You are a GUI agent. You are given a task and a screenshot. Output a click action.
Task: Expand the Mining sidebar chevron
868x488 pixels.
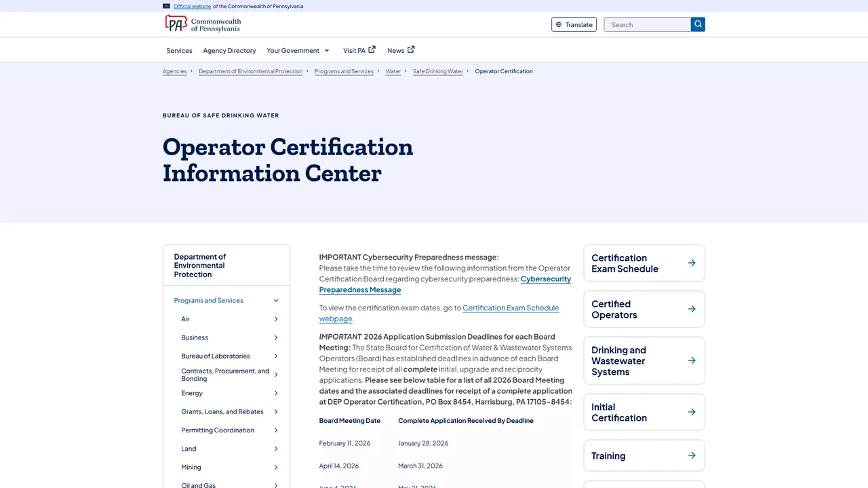pos(276,467)
